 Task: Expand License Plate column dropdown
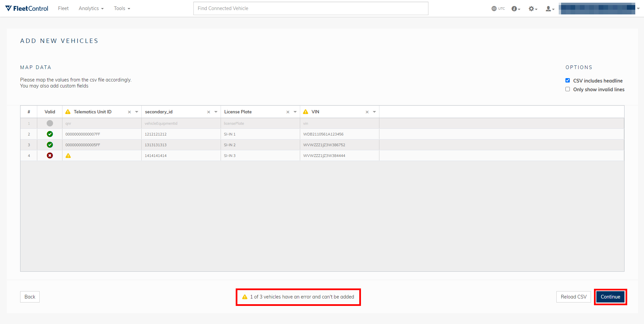click(295, 112)
